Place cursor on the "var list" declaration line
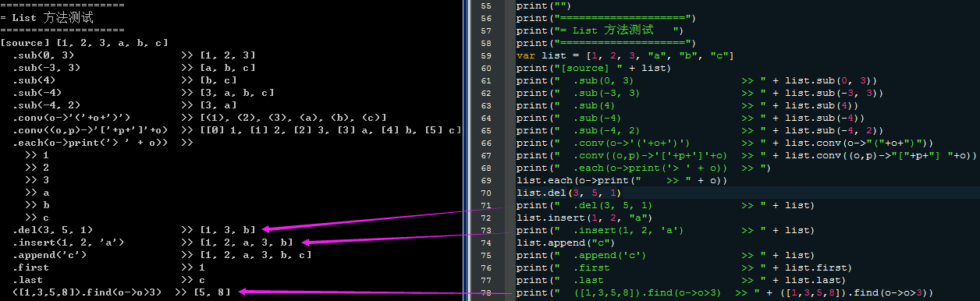The image size is (980, 301). click(626, 55)
